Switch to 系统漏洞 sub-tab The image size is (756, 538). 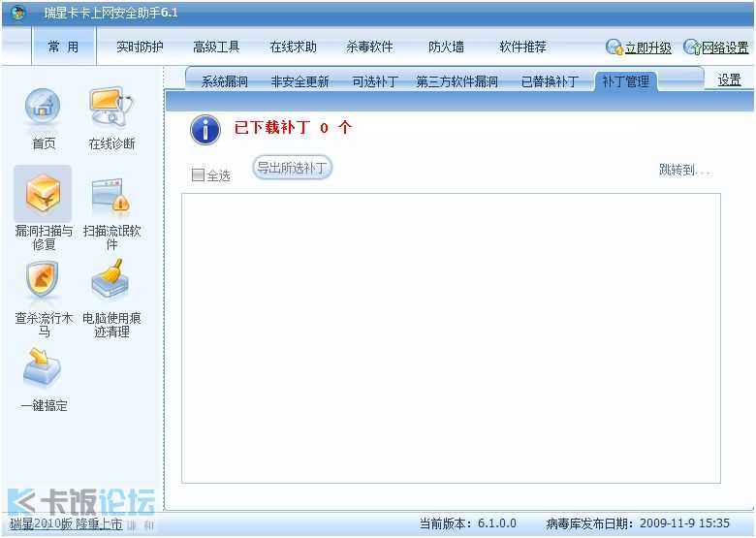tap(225, 81)
